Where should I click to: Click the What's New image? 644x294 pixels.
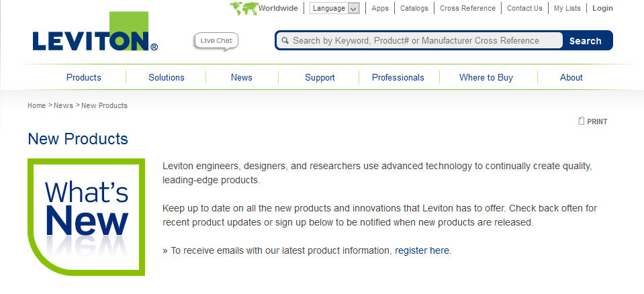click(x=87, y=217)
